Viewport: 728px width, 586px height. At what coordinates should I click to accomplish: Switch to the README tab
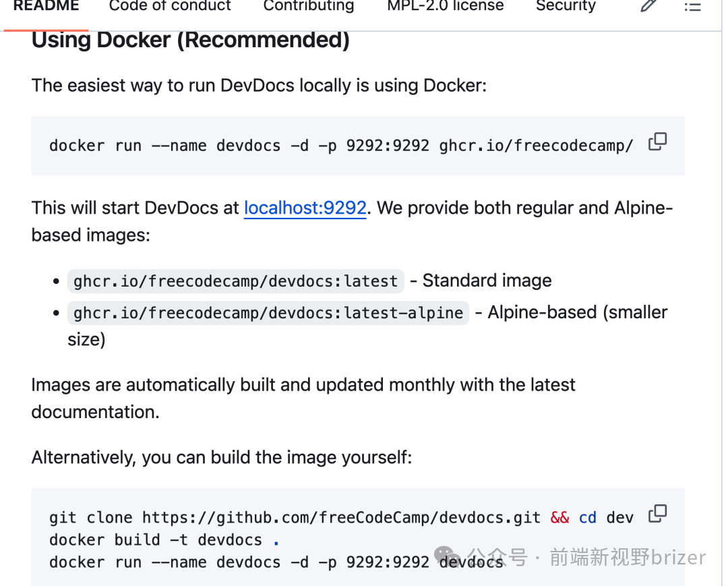pyautogui.click(x=46, y=6)
